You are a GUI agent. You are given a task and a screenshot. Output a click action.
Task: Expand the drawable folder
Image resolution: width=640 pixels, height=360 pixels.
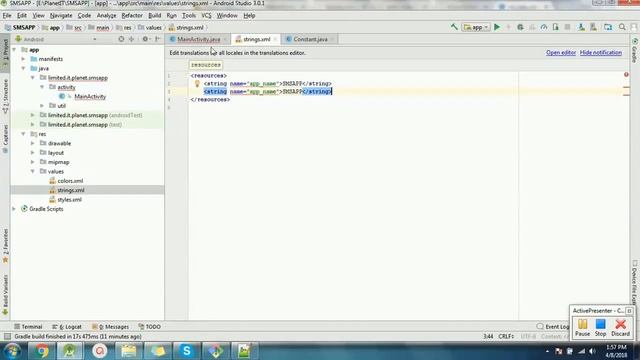tap(33, 143)
